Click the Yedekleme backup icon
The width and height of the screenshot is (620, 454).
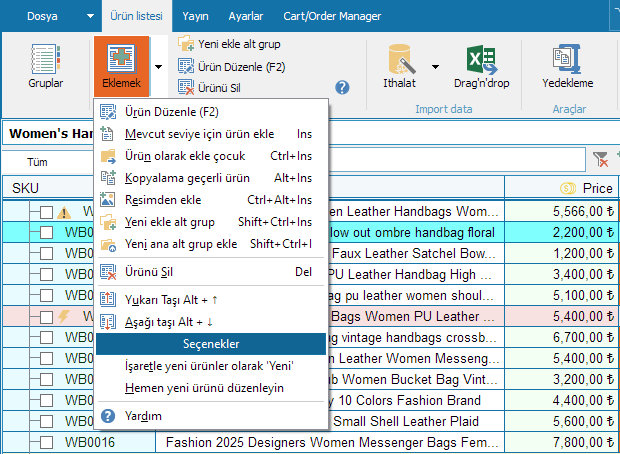tap(567, 66)
